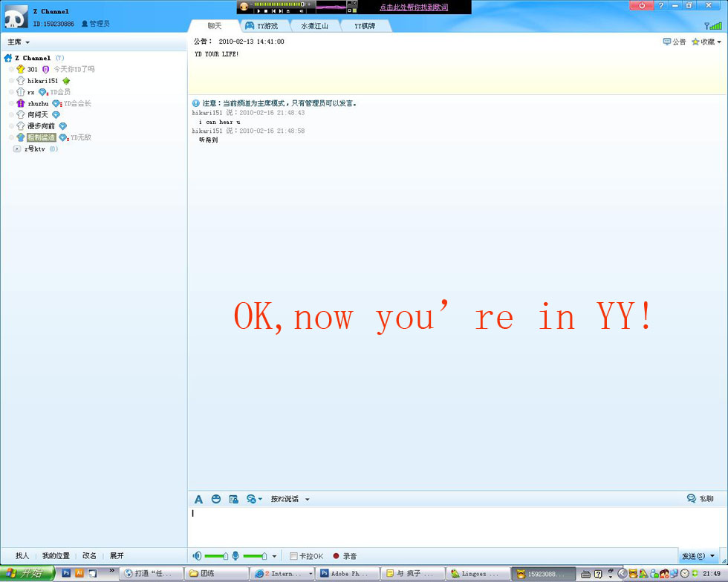This screenshot has height=582, width=728.
Task: Click the lyrics search link 点击此处帮你找到歌词
Action: (414, 7)
